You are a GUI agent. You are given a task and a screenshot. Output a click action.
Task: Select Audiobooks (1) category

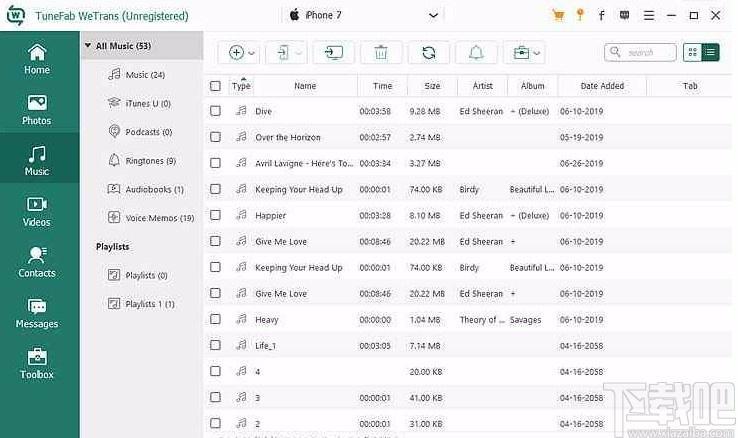tap(146, 189)
